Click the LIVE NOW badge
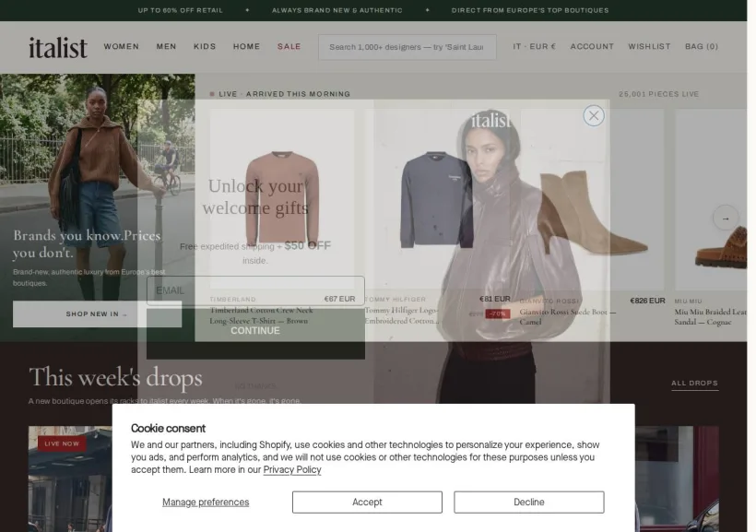 [x=62, y=443]
